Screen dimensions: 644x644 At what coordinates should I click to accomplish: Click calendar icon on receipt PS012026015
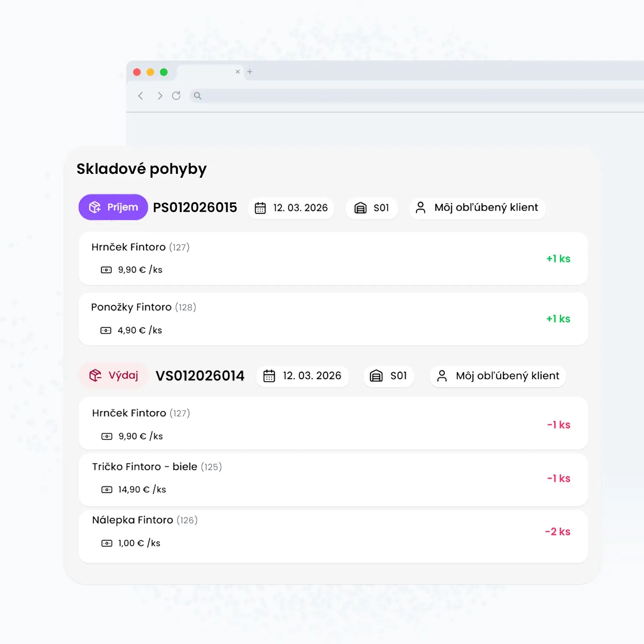(261, 208)
